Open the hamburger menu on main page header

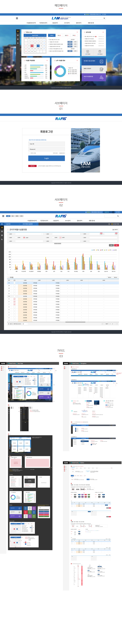click(17, 18)
